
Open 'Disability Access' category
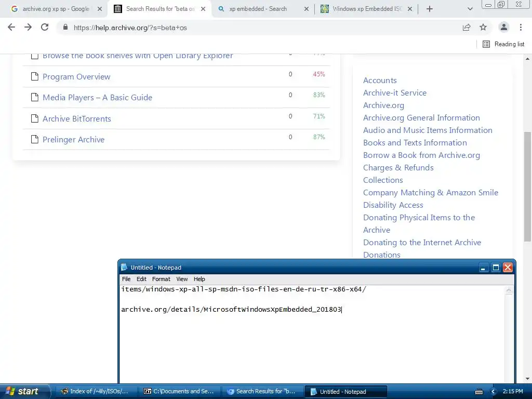pos(393,205)
